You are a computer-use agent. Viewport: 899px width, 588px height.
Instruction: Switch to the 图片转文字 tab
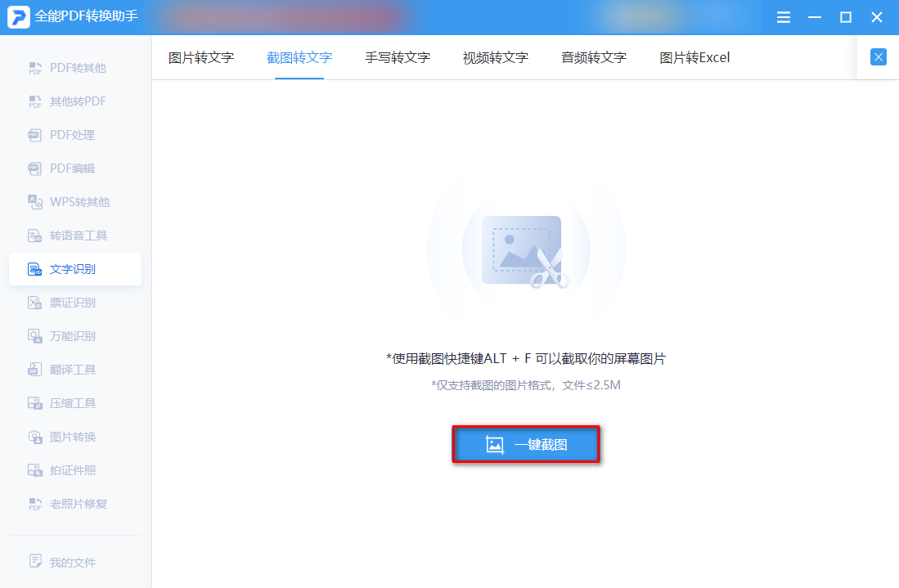click(x=200, y=57)
